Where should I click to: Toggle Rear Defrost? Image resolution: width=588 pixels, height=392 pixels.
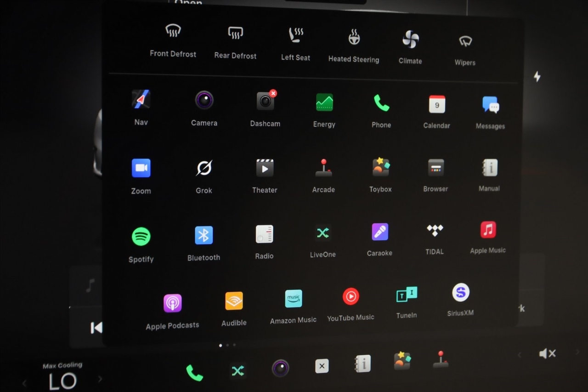[236, 33]
